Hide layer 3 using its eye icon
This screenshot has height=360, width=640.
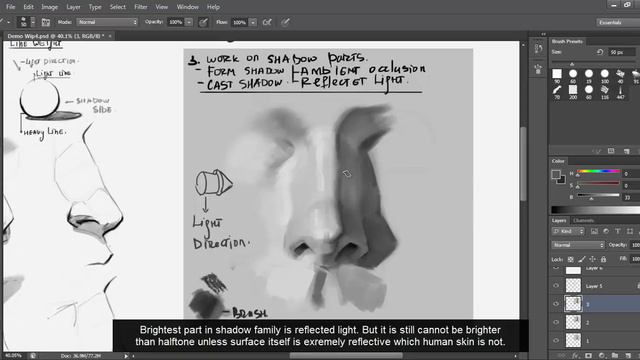tap(556, 304)
